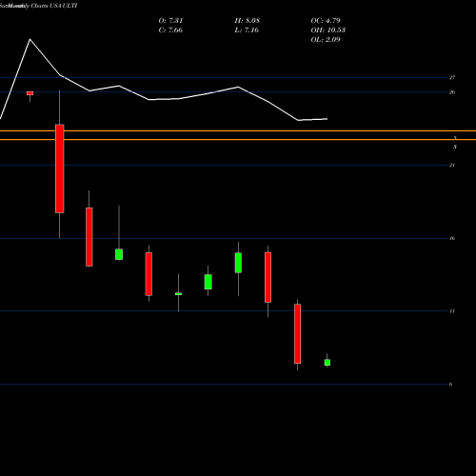This screenshot has width=476, height=476.
Task: Select the small red candle at level 26
Action: [30, 93]
